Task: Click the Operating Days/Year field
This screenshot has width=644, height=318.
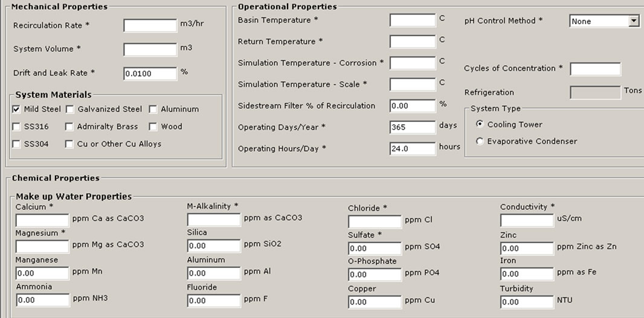Action: (413, 127)
